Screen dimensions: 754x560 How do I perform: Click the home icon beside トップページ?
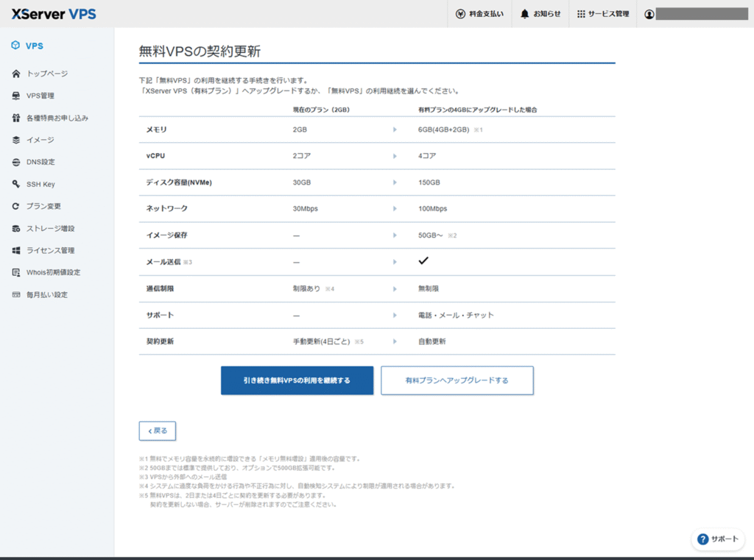coord(16,74)
